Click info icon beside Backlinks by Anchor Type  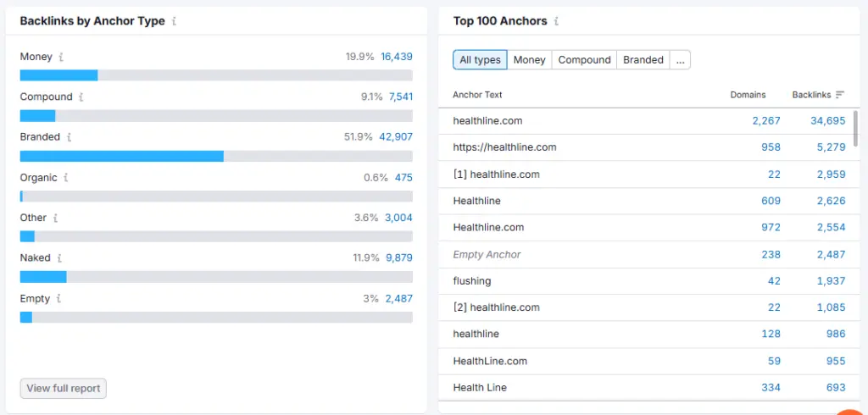pyautogui.click(x=174, y=21)
